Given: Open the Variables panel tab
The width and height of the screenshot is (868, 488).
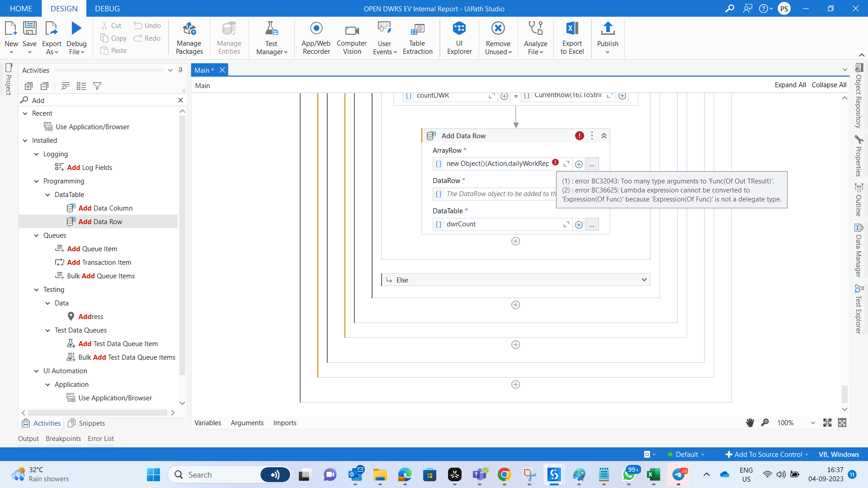Looking at the screenshot, I should pos(208,423).
